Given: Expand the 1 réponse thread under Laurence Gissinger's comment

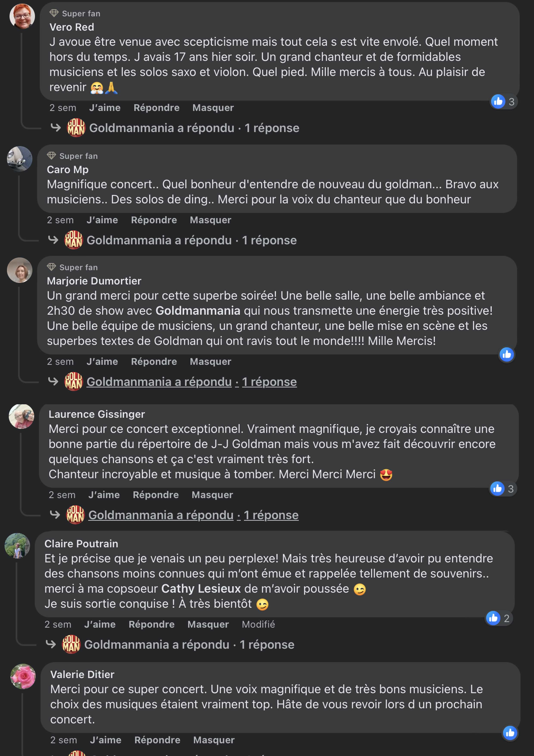Looking at the screenshot, I should (271, 515).
